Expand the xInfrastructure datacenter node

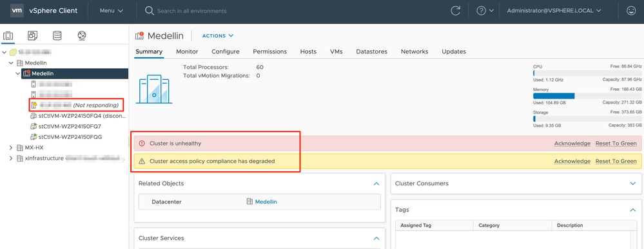click(x=11, y=158)
